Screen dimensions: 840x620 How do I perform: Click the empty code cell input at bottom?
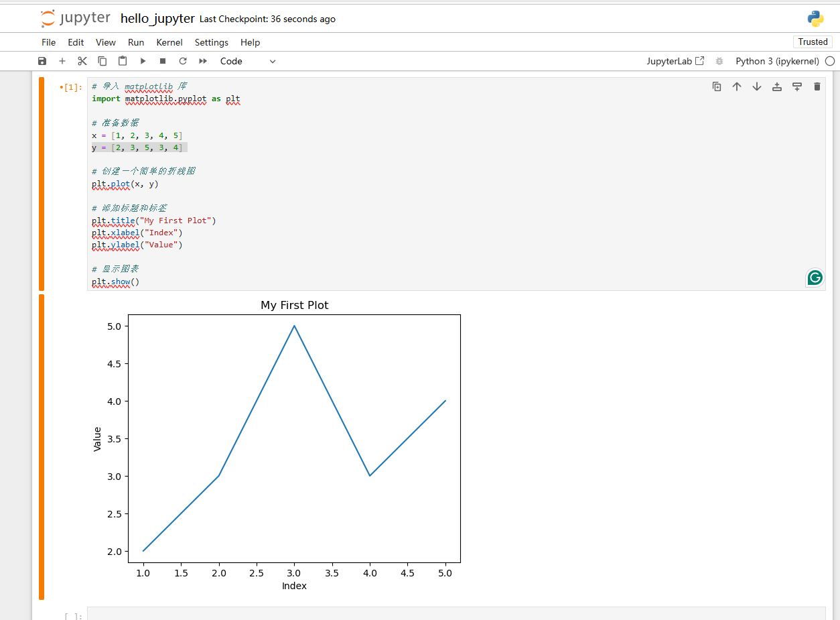pos(456,613)
